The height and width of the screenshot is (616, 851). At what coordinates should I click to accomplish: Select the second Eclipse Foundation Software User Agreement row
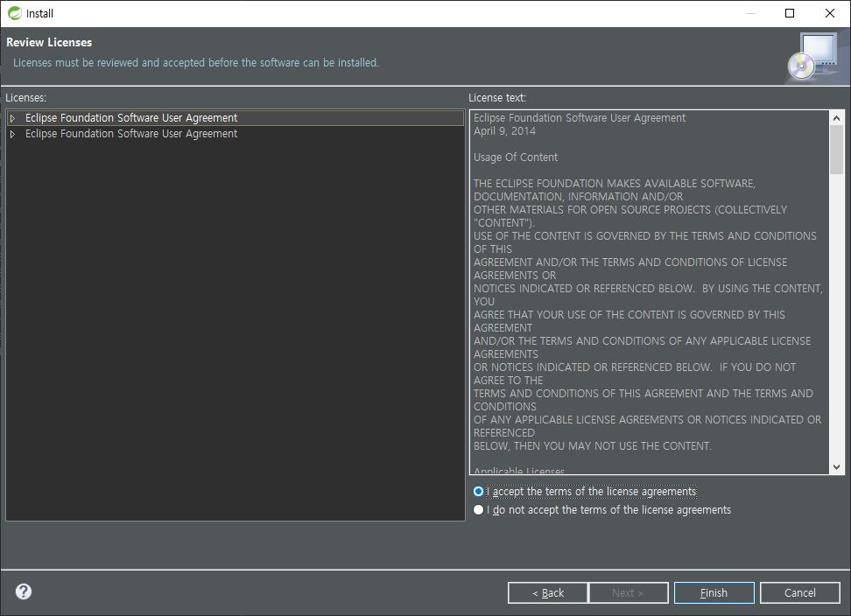coord(236,133)
